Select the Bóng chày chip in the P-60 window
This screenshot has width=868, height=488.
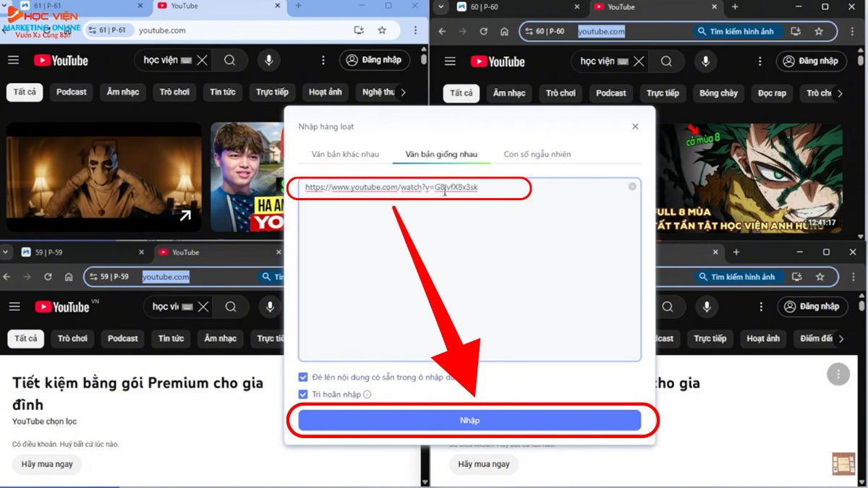[718, 93]
